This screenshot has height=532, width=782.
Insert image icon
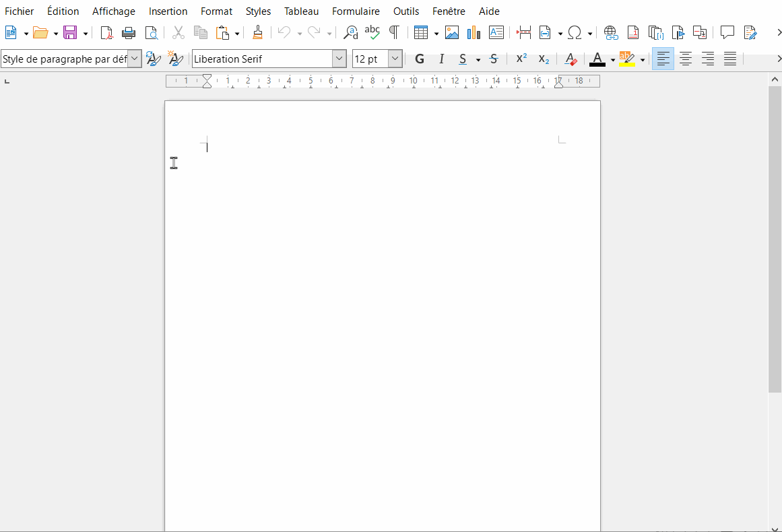(452, 33)
